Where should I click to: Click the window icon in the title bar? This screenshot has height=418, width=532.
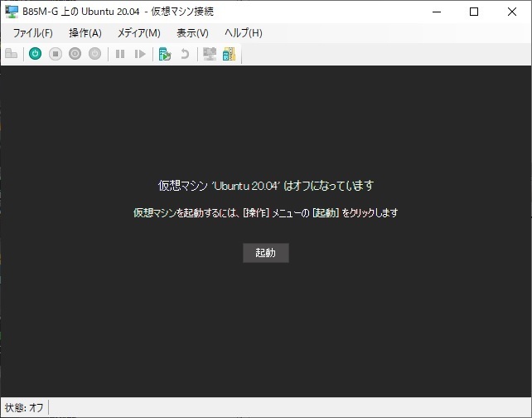[x=12, y=12]
